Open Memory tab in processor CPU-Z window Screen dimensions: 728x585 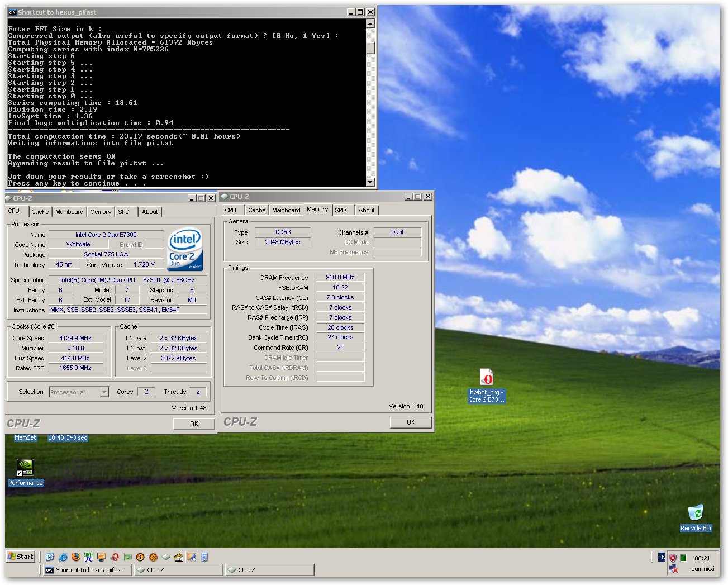pos(101,212)
